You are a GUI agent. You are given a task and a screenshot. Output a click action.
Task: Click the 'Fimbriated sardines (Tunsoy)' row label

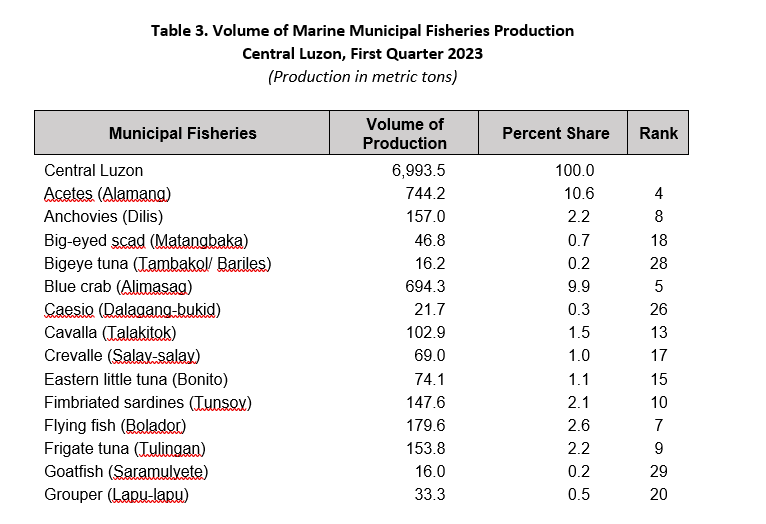pos(148,403)
